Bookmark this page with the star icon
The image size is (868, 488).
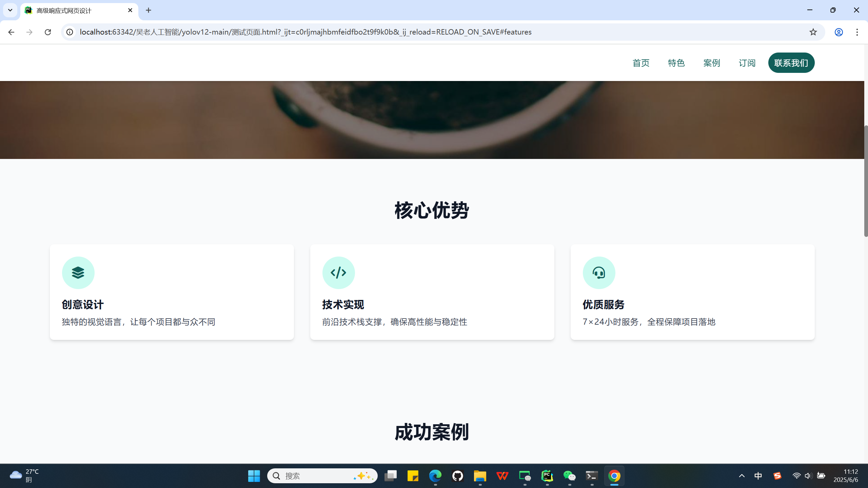pos(813,32)
